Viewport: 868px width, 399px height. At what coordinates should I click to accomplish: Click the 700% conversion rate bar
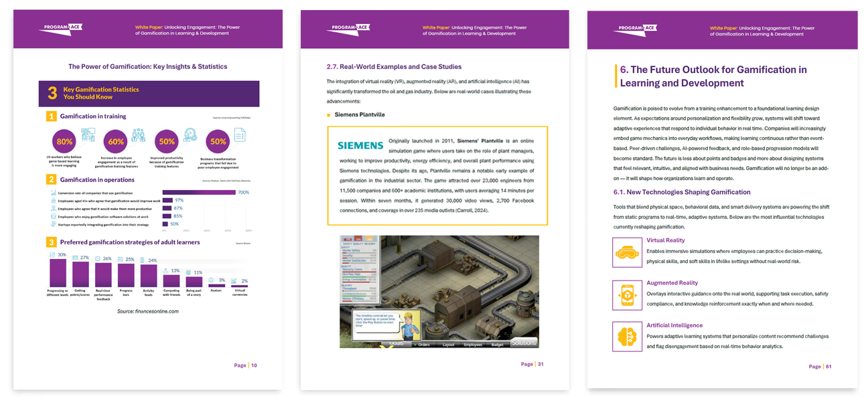[200, 193]
